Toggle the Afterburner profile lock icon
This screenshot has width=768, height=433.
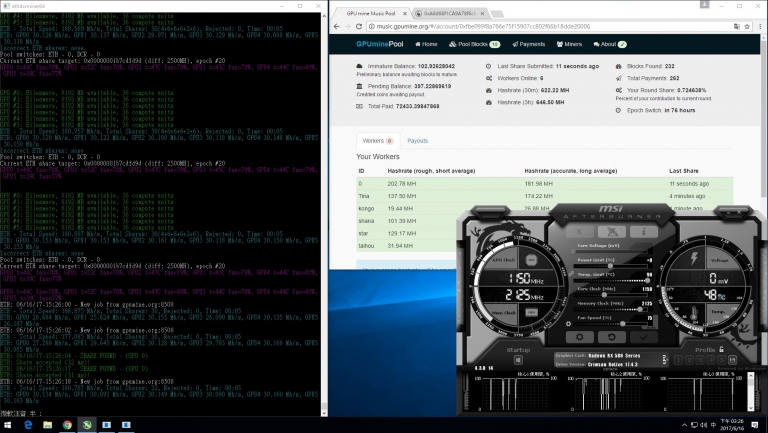[x=721, y=349]
